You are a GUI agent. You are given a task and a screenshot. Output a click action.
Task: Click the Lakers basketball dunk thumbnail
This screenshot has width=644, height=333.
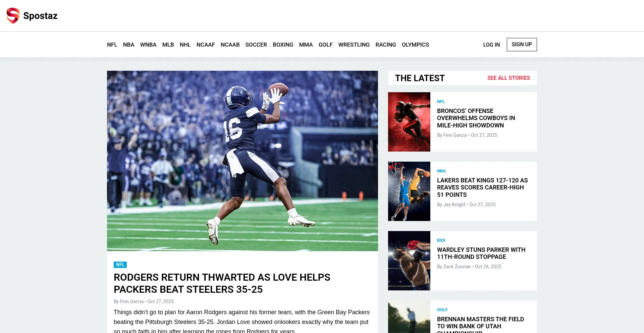click(x=409, y=191)
